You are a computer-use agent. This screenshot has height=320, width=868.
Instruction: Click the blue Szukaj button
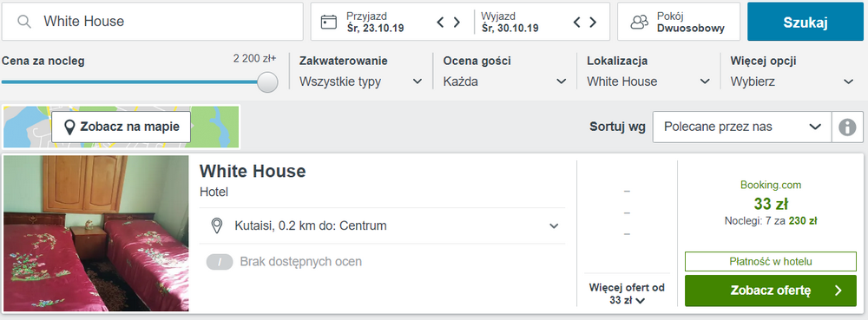click(x=806, y=22)
